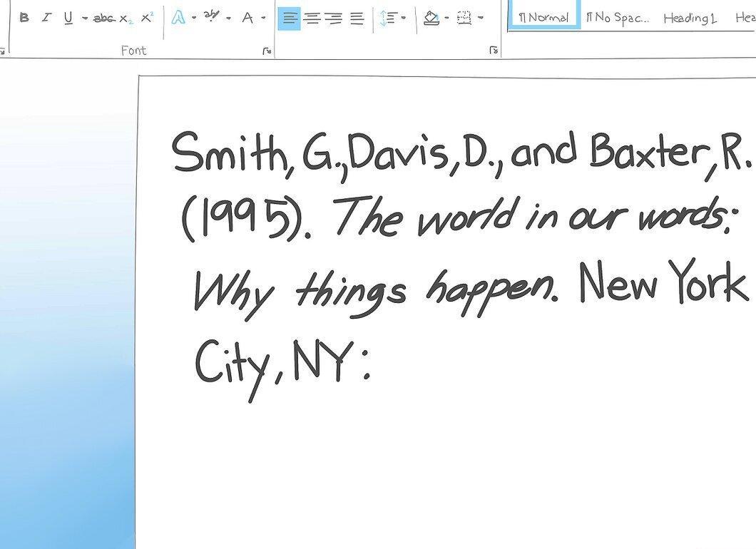Click the shading paint bucket icon
The width and height of the screenshot is (756, 549).
point(431,19)
